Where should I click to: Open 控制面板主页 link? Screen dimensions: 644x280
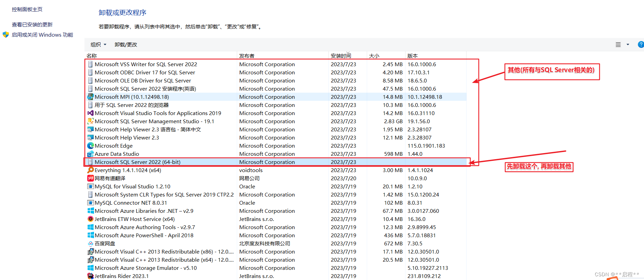[x=27, y=10]
